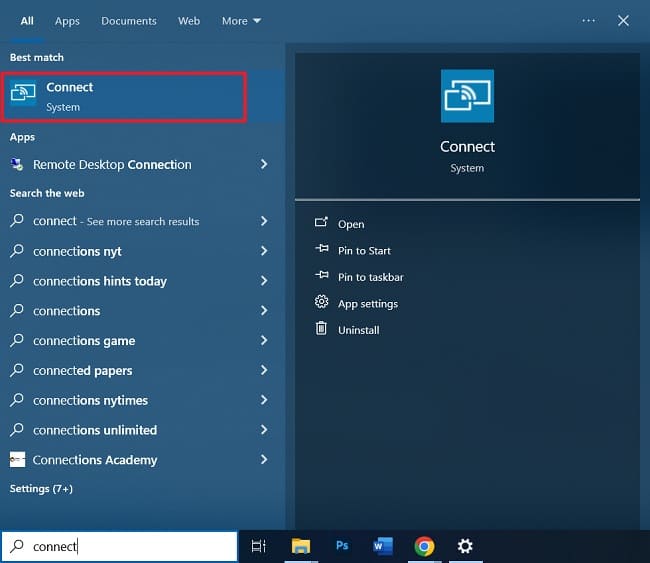Open Google Chrome from the taskbar

point(424,546)
